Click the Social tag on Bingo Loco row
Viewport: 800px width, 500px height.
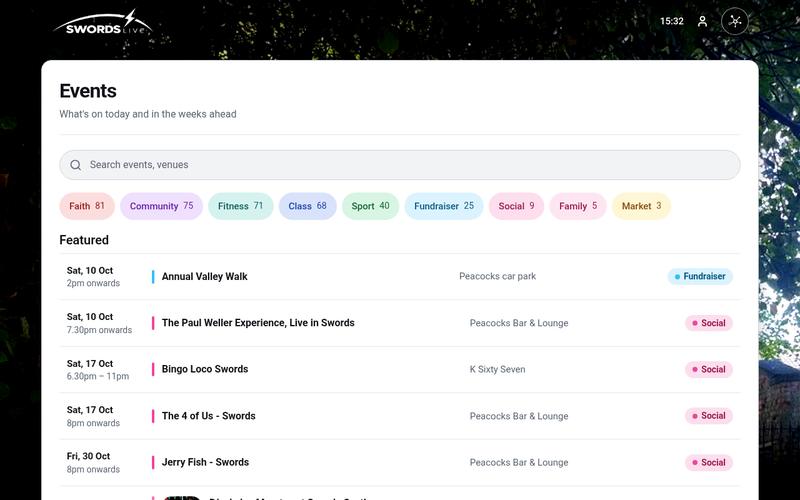709,369
